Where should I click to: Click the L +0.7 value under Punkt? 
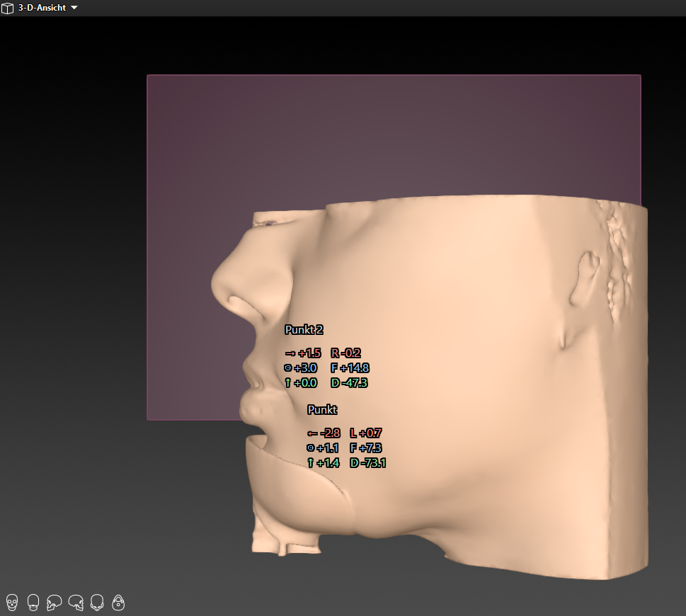pos(366,433)
